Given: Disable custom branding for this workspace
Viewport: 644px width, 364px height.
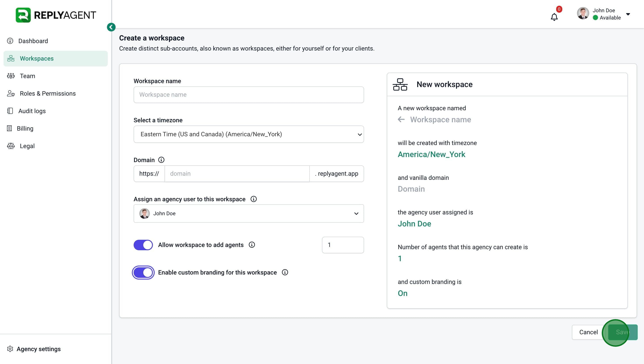Looking at the screenshot, I should click(x=143, y=273).
